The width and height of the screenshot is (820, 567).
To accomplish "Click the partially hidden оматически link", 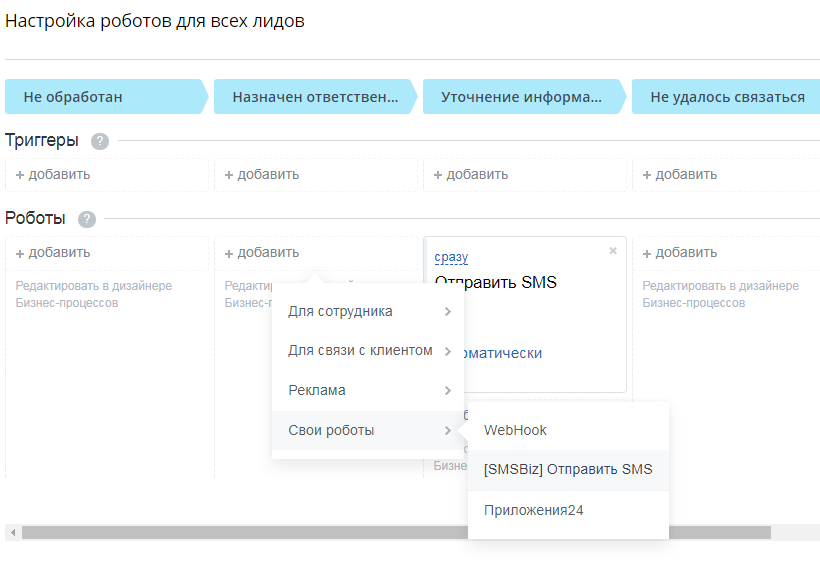I will (503, 354).
